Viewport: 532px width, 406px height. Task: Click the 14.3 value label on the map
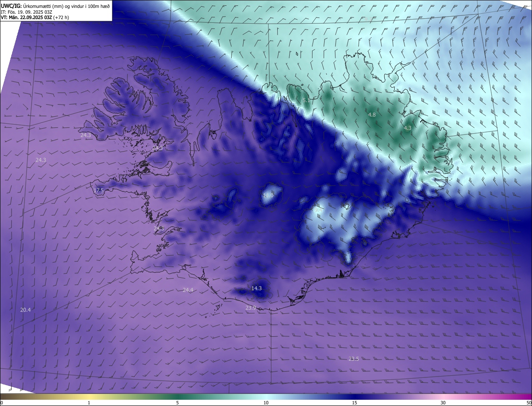coord(256,288)
